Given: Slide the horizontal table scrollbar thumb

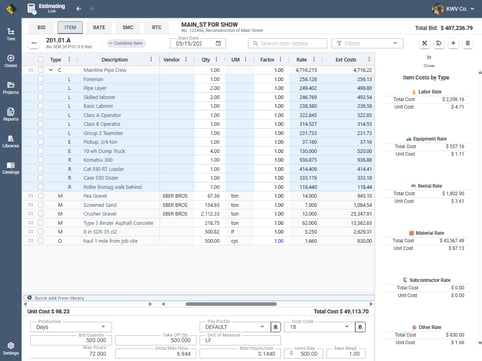Looking at the screenshot, I should pos(231,304).
